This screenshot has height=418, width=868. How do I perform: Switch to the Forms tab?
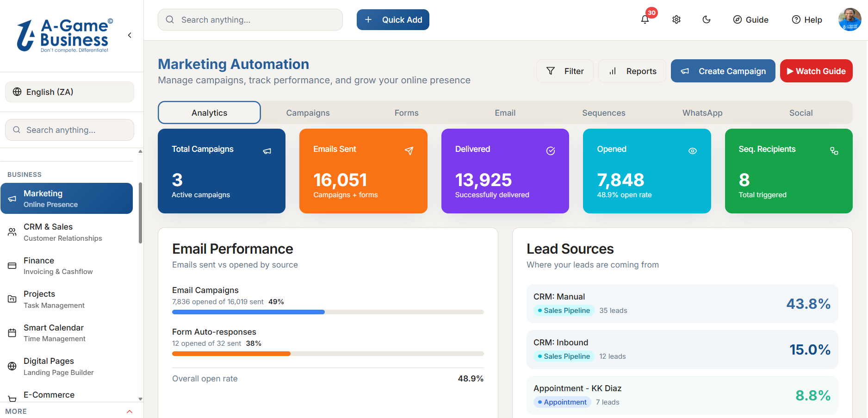[x=406, y=113]
